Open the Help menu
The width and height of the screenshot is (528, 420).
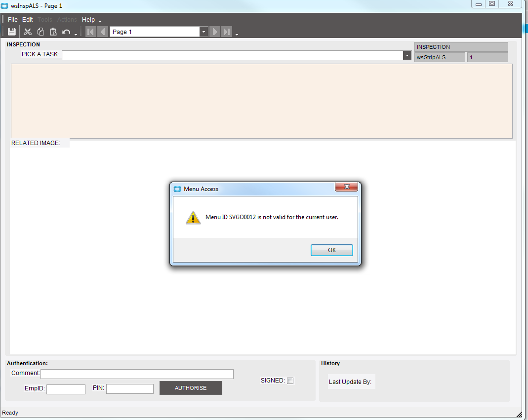point(88,20)
